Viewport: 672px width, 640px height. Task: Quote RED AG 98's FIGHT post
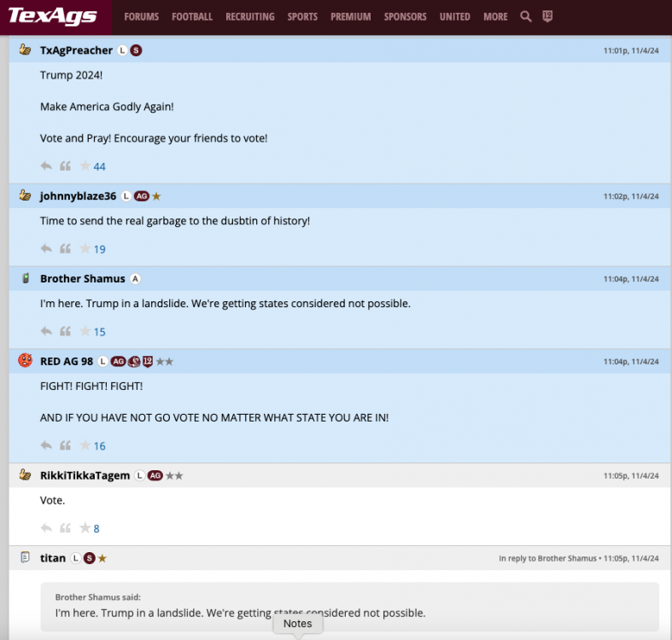(x=65, y=445)
